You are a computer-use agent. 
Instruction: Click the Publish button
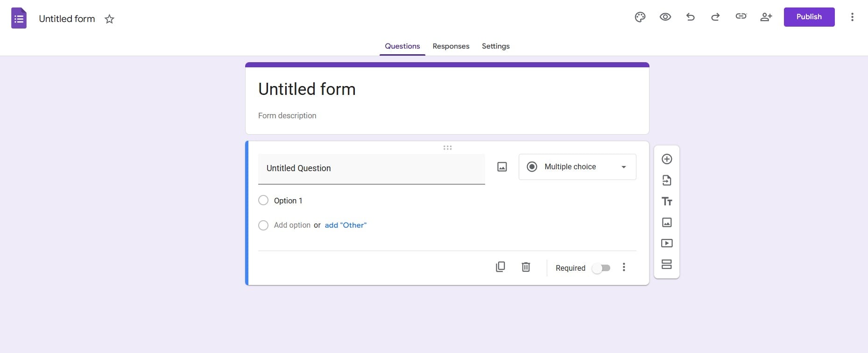(x=809, y=17)
